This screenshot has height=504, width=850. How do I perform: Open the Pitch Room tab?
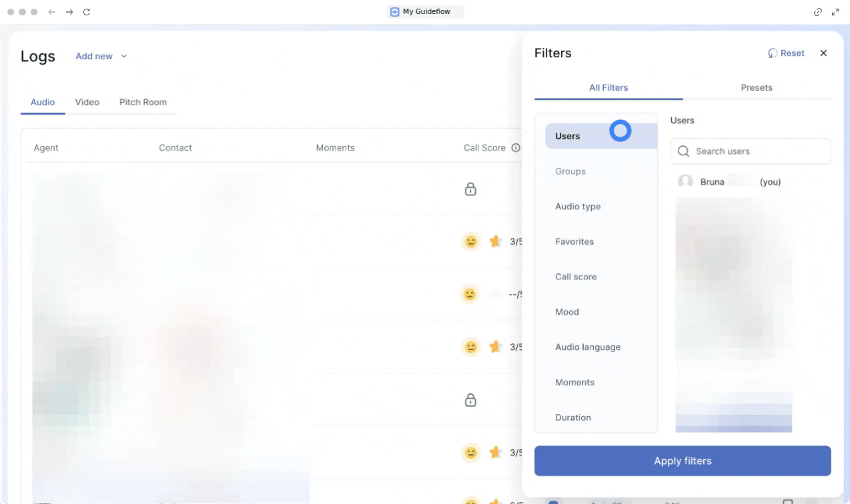143,103
